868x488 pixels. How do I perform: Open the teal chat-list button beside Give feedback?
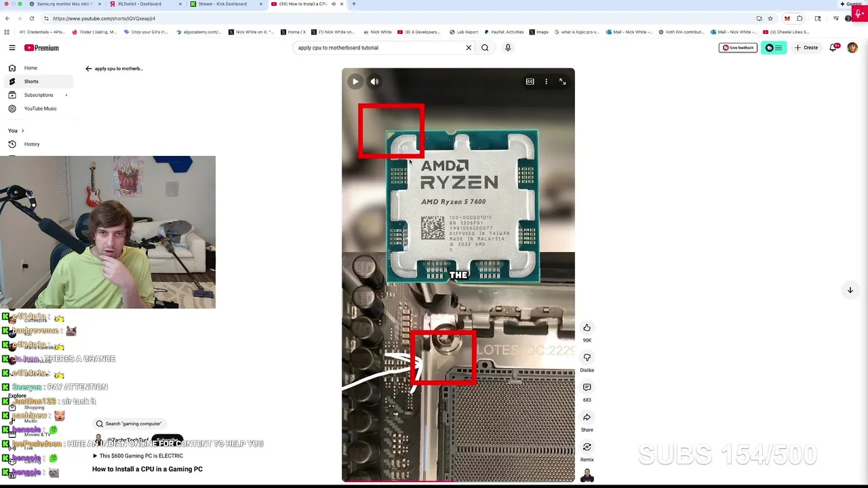click(774, 47)
